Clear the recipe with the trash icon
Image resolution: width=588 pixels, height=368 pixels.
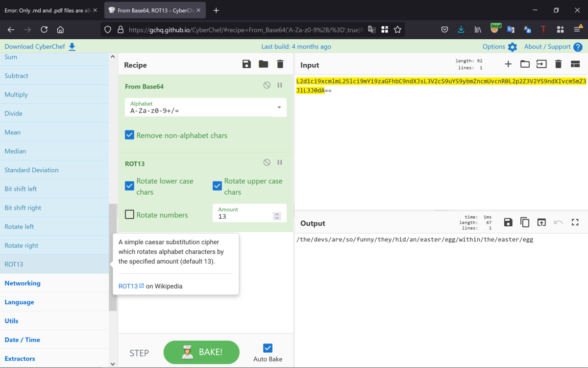tap(280, 64)
